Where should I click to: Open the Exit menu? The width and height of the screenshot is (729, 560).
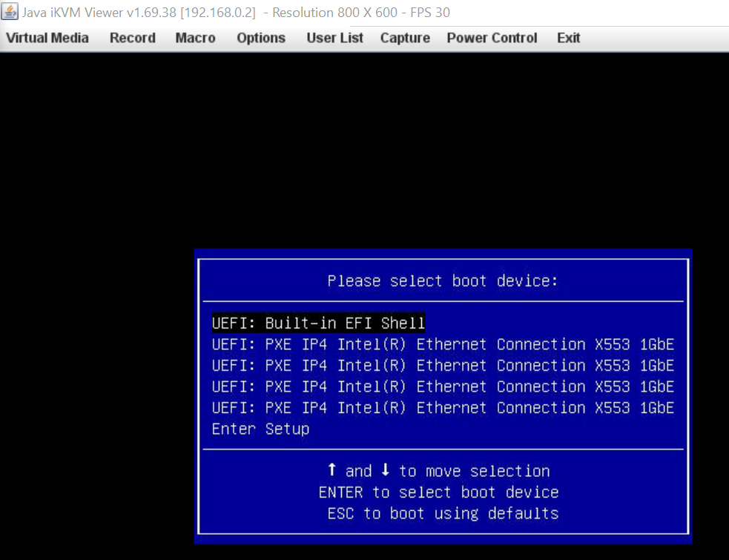point(568,38)
